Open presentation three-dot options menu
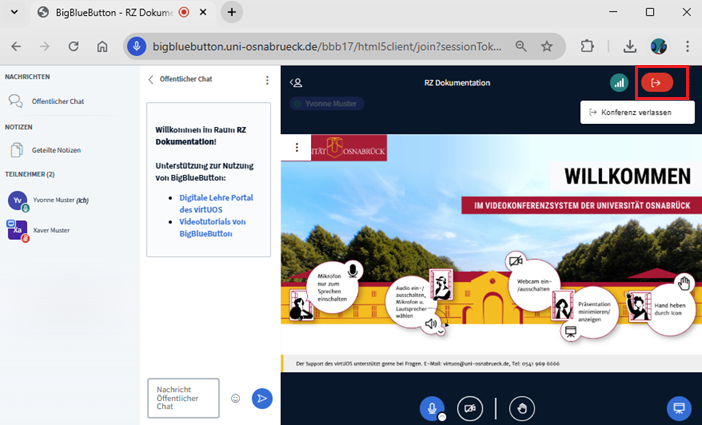The width and height of the screenshot is (702, 425). pyautogui.click(x=297, y=147)
